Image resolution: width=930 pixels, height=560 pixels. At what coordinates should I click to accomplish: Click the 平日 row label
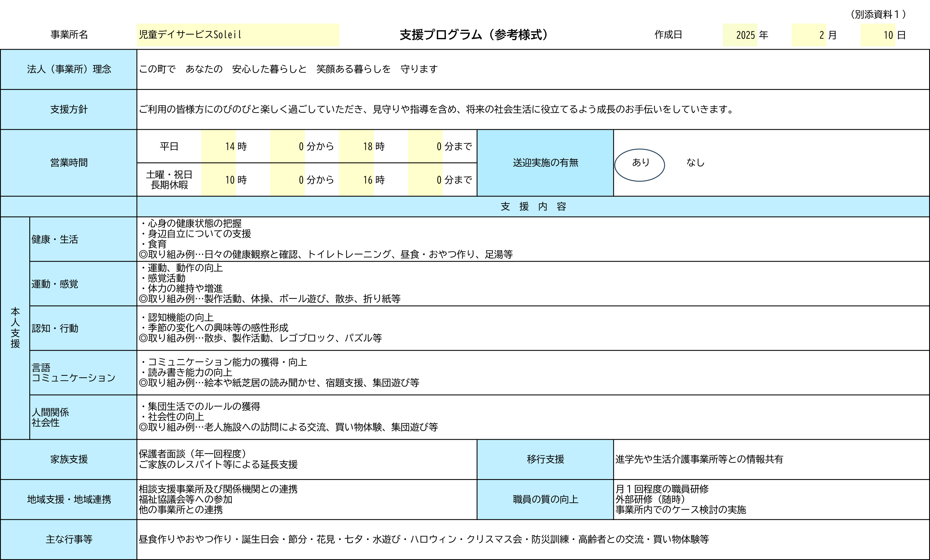[x=169, y=146]
